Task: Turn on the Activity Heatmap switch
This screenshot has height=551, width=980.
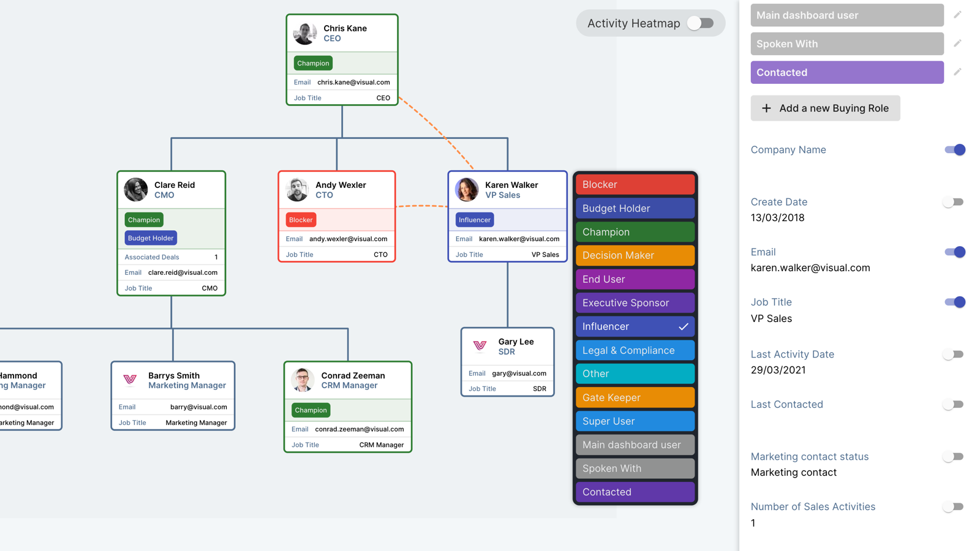Action: click(x=701, y=23)
